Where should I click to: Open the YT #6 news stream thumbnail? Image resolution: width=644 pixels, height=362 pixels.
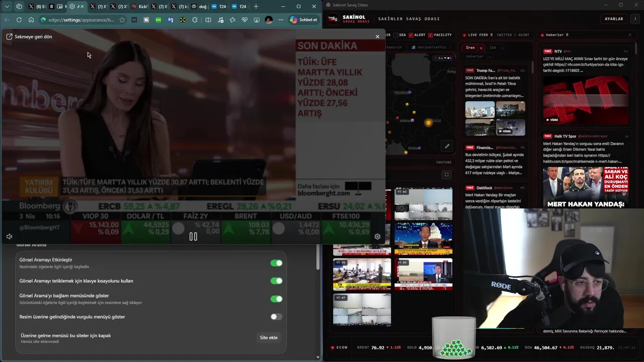[424, 274]
